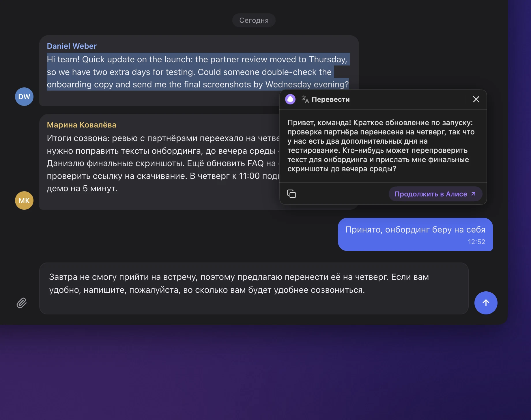
Task: Click the translate language icon
Action: [305, 99]
